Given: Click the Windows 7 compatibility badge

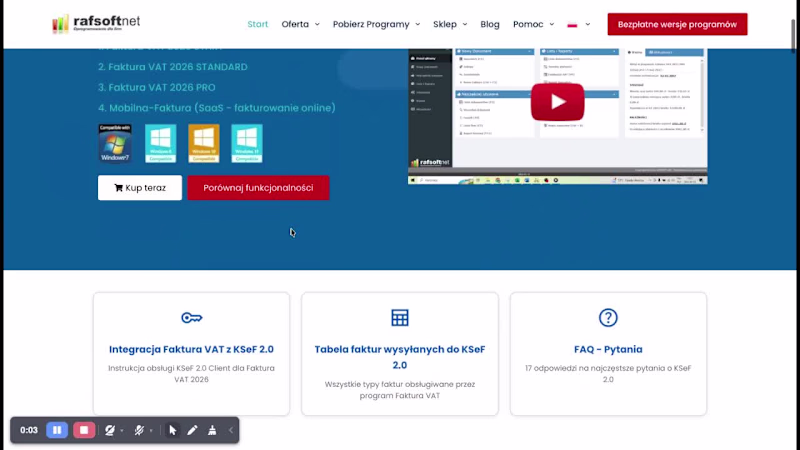Looking at the screenshot, I should pos(115,143).
